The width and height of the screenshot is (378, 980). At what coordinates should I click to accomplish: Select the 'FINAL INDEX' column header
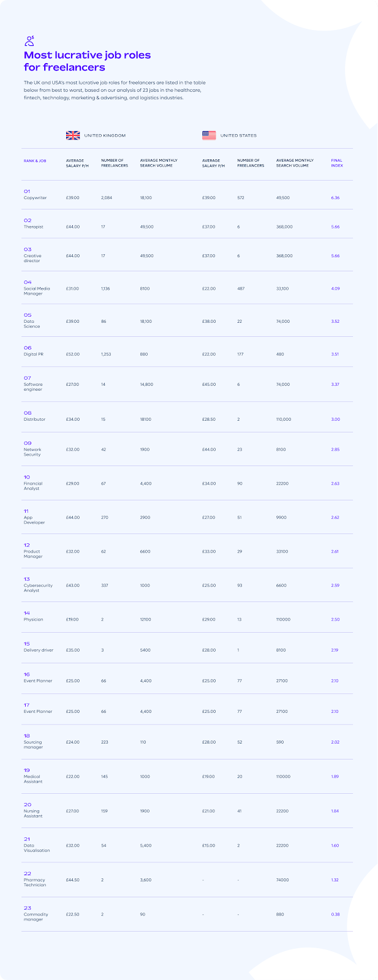[336, 163]
